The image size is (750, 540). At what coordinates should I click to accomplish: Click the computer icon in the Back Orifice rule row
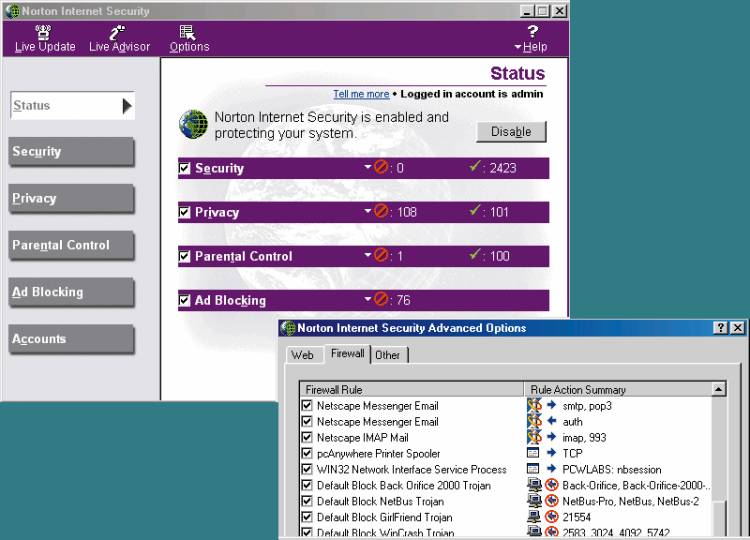[x=534, y=485]
